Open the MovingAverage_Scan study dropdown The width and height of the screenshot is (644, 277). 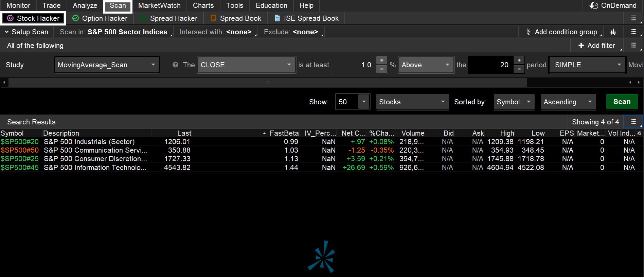click(107, 65)
